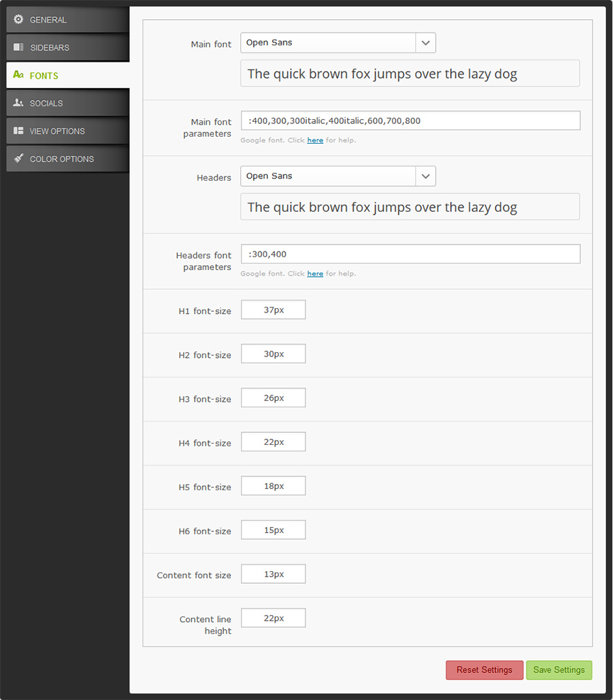Click the Color Options brush icon
Screen dimensions: 613x700
(18, 158)
